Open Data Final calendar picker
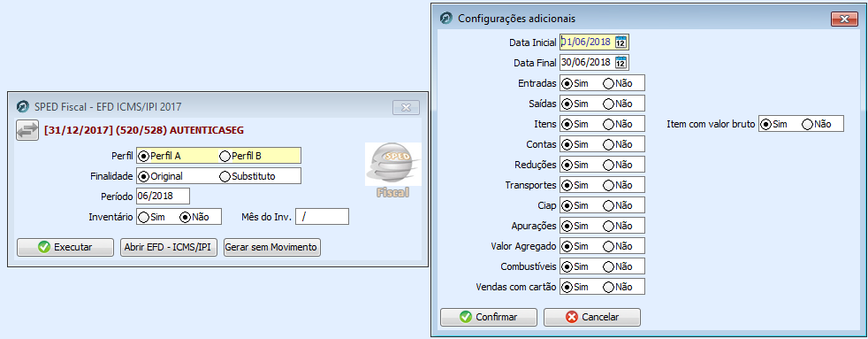Image resolution: width=868 pixels, height=339 pixels. (621, 62)
